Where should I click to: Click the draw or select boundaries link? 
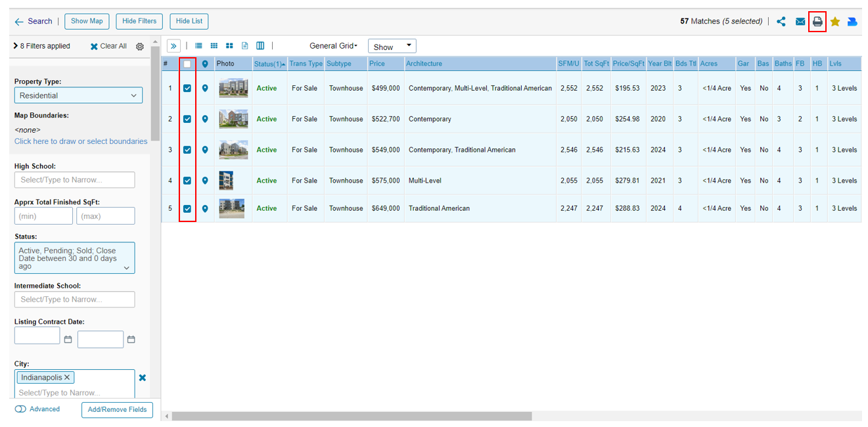pos(81,141)
